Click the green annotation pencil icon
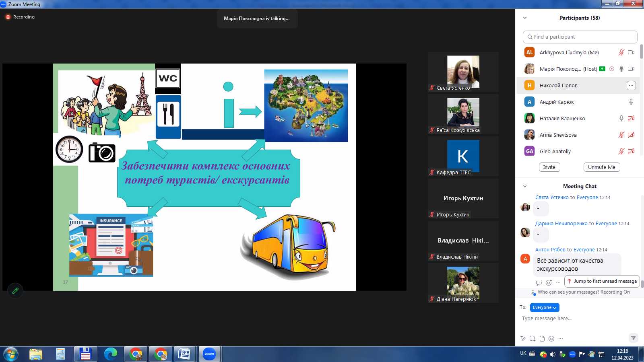 (15, 290)
